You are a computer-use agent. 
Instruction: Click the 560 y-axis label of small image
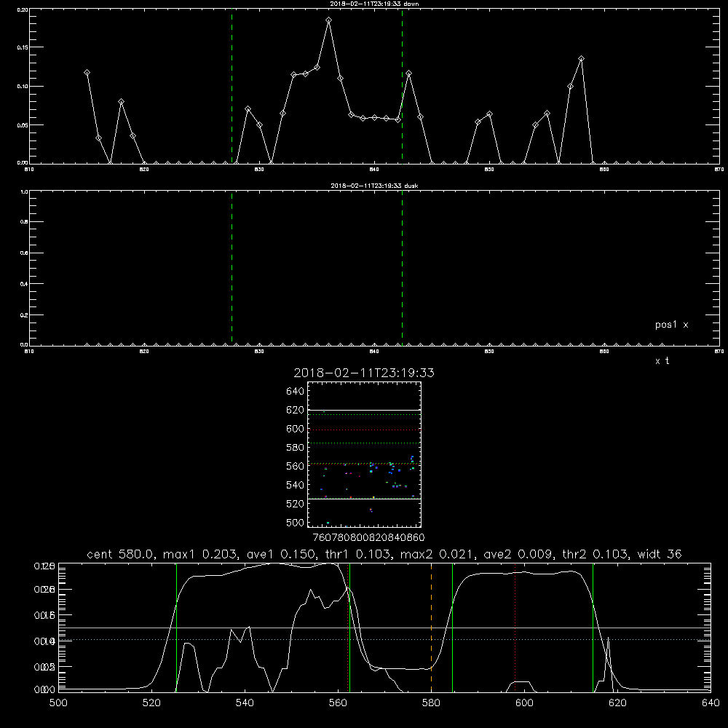(295, 466)
